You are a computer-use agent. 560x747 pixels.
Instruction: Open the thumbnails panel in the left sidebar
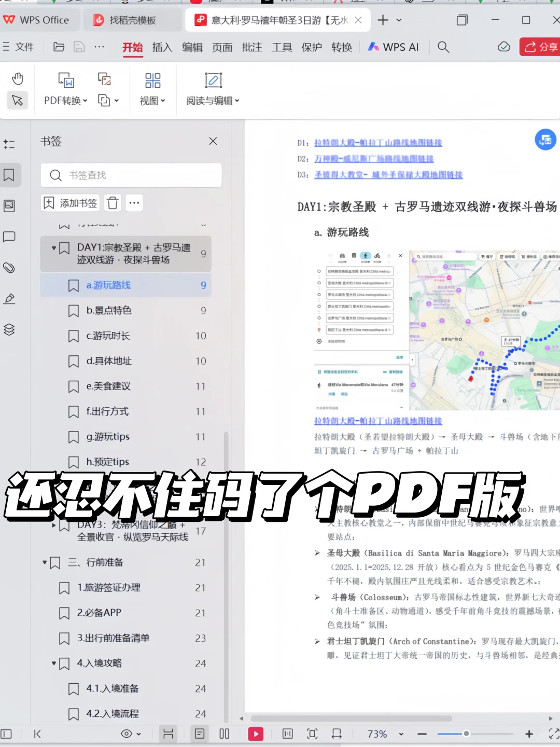tap(9, 206)
